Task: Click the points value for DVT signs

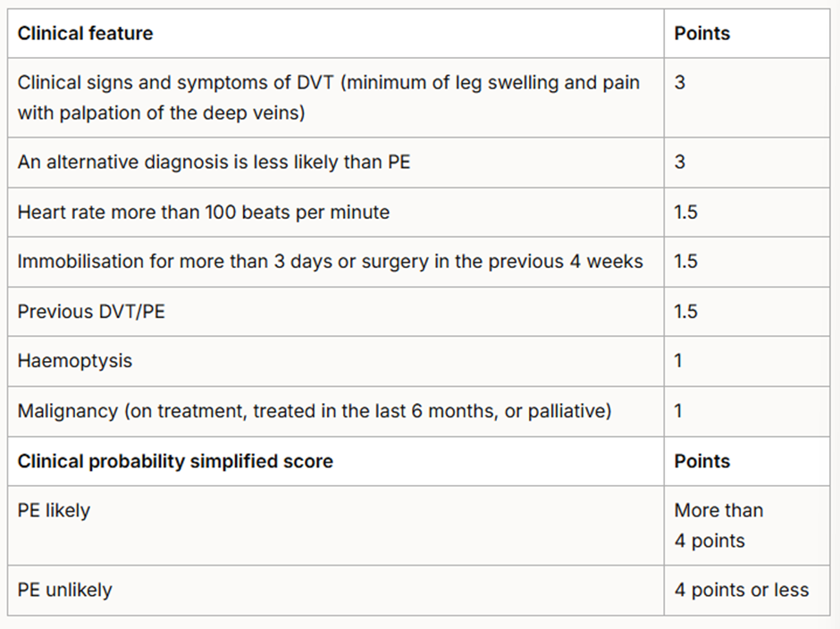Action: (680, 83)
